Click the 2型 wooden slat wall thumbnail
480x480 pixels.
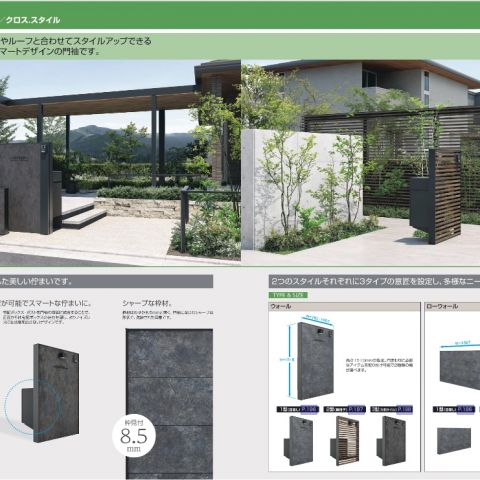(x=345, y=441)
